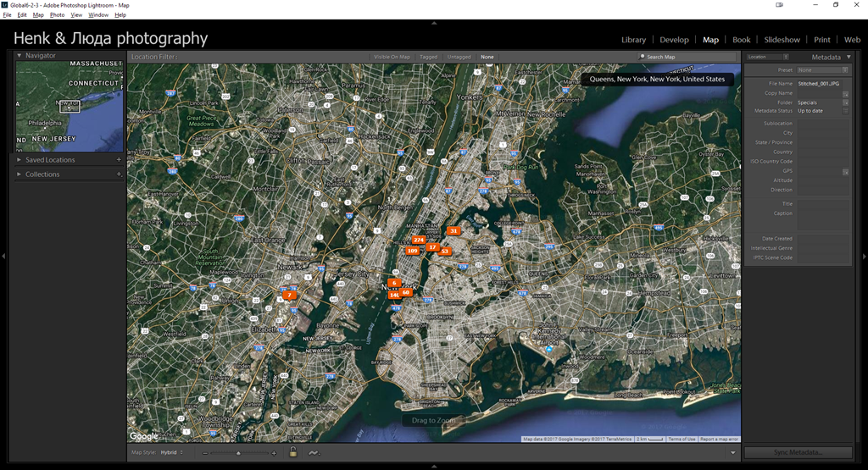
Task: Open the Help menu
Action: [x=120, y=15]
